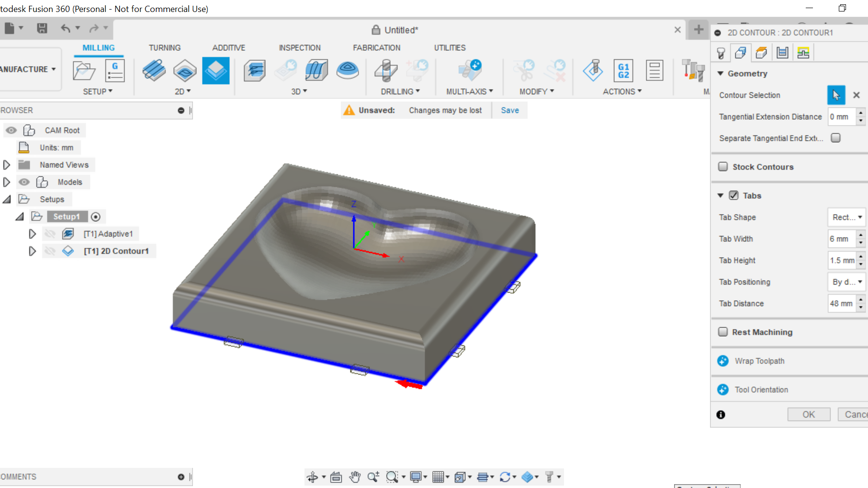Screen dimensions: 868x488
Task: Select the 2D Adaptive Clearing tool
Action: [154, 71]
